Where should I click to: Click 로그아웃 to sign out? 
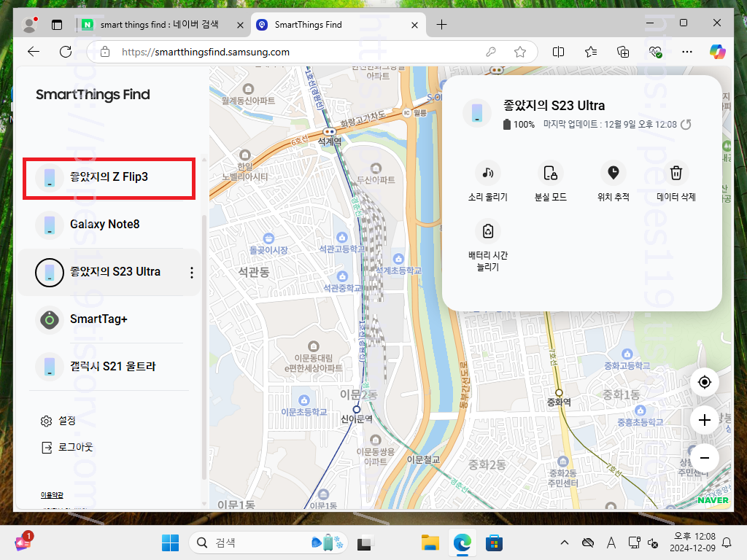pyautogui.click(x=66, y=447)
